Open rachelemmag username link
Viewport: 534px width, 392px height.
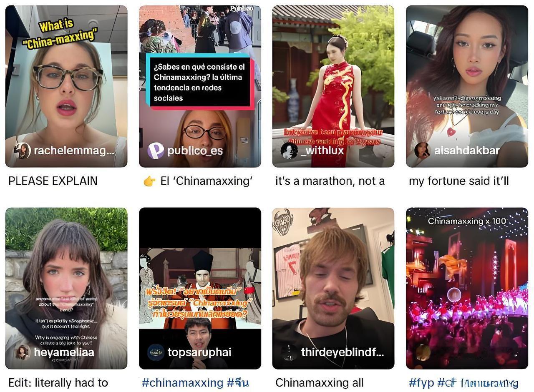point(74,151)
